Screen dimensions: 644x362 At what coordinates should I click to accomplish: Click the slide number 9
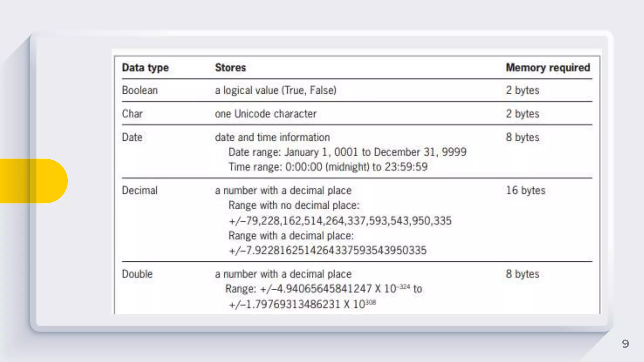click(625, 344)
